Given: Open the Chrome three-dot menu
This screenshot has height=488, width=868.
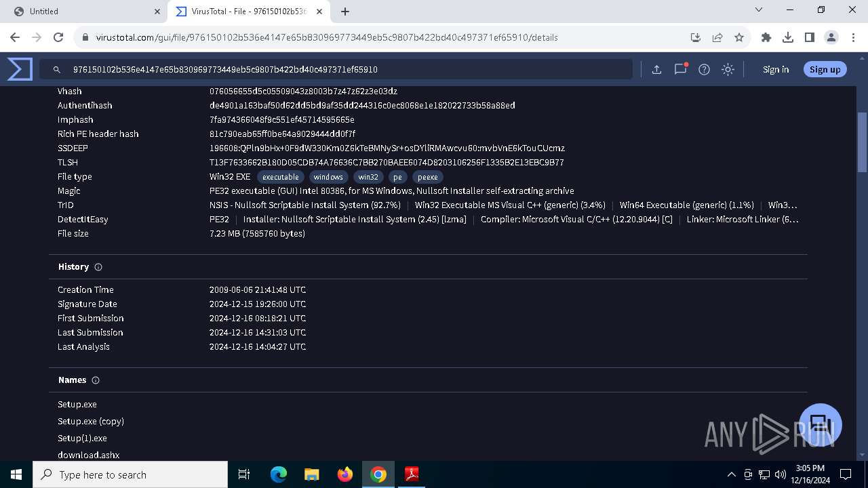Looking at the screenshot, I should 853,37.
